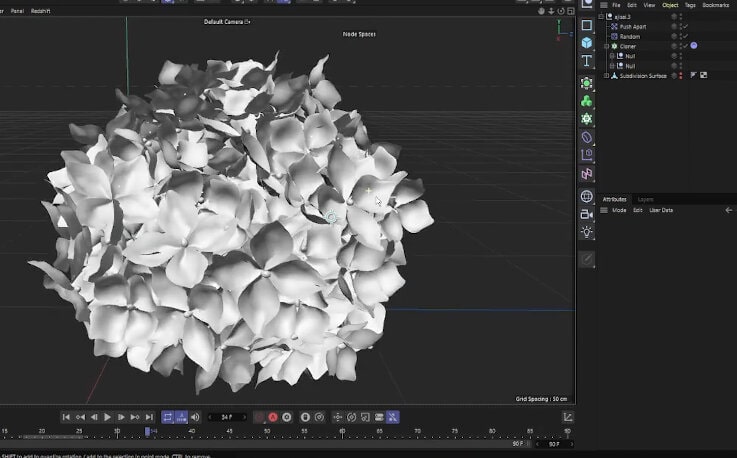Open the Tags menu in Object Manager
The width and height of the screenshot is (737, 458).
coord(690,5)
